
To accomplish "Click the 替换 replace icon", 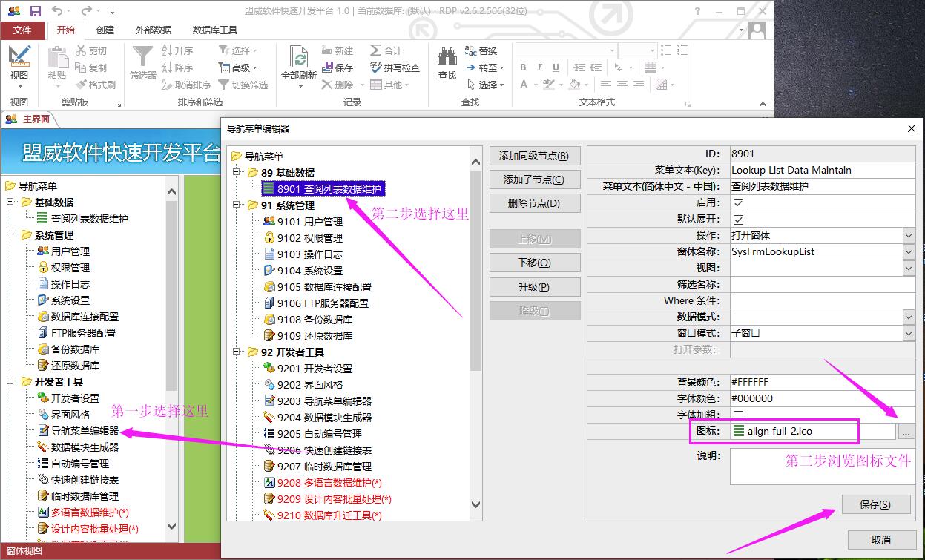I will (x=471, y=50).
